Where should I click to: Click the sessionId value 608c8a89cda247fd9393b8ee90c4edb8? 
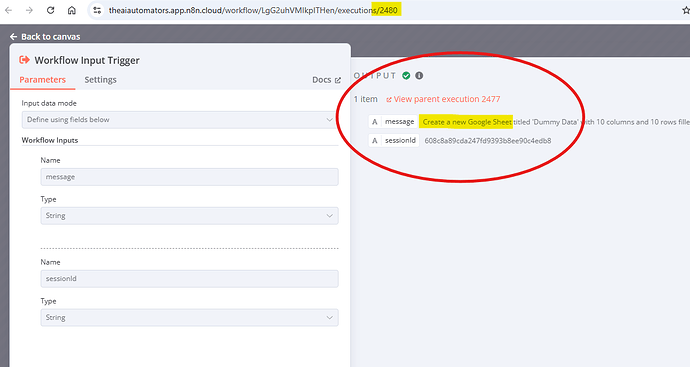click(x=488, y=141)
